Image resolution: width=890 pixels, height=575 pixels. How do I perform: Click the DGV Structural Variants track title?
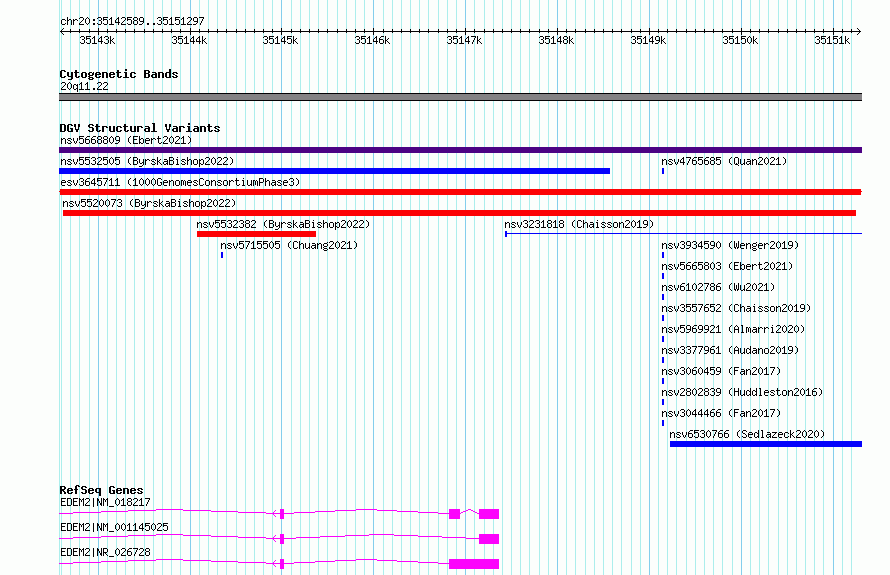(140, 128)
